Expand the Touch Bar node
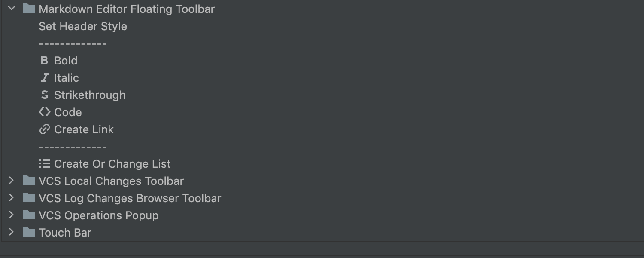Viewport: 644px width, 258px height. click(x=12, y=232)
